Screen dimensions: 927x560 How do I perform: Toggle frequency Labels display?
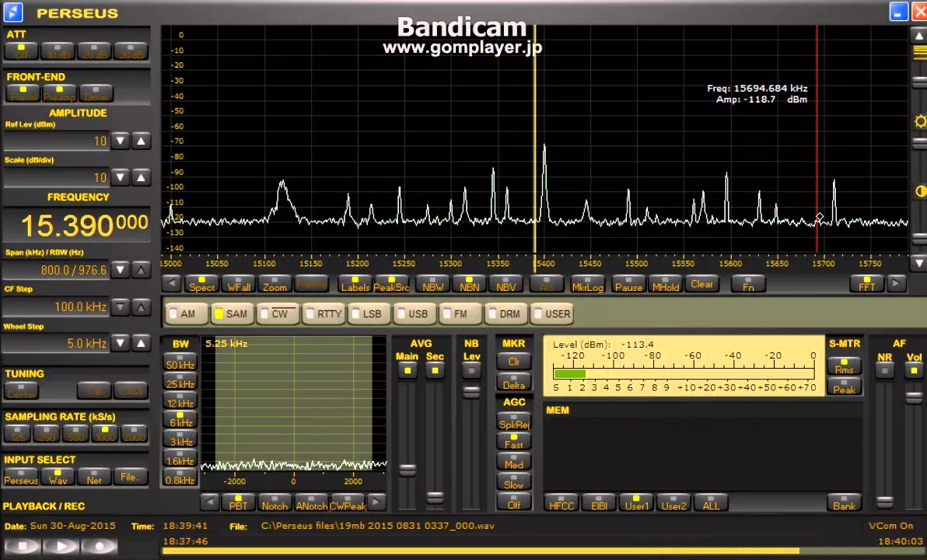[355, 285]
